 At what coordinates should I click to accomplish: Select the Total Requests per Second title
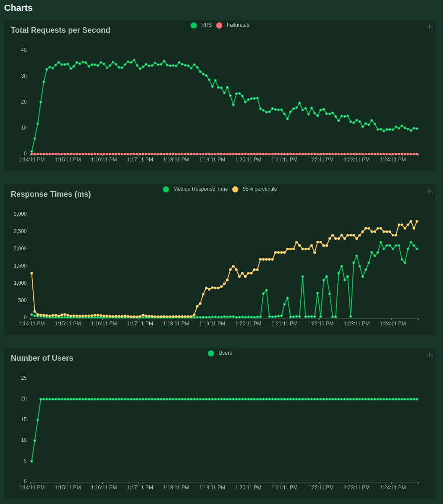point(60,30)
